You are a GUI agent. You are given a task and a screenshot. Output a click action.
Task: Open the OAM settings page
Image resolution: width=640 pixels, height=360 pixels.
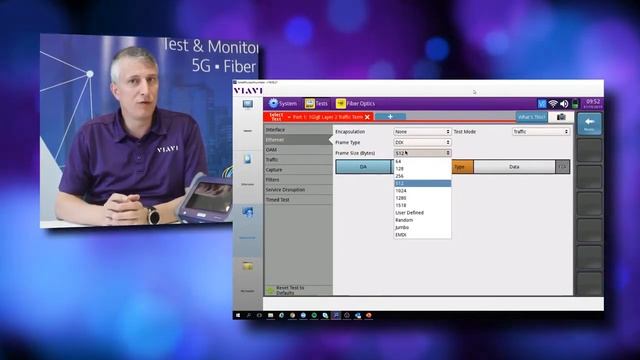(x=298, y=150)
